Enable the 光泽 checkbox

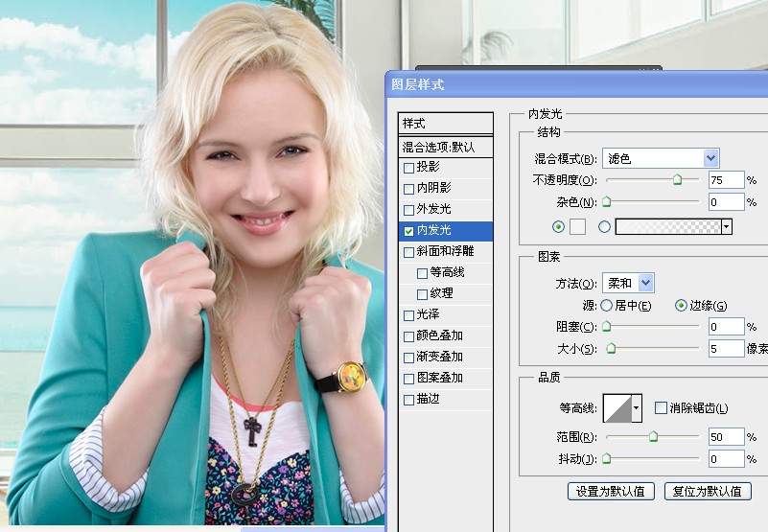(409, 315)
